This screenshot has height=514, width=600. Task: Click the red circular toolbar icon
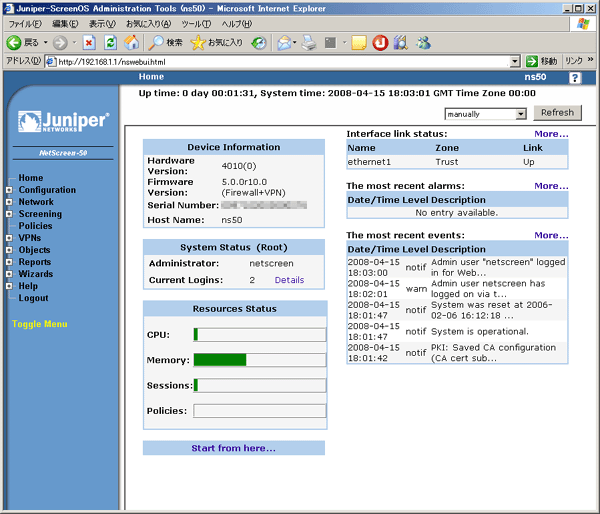click(380, 42)
